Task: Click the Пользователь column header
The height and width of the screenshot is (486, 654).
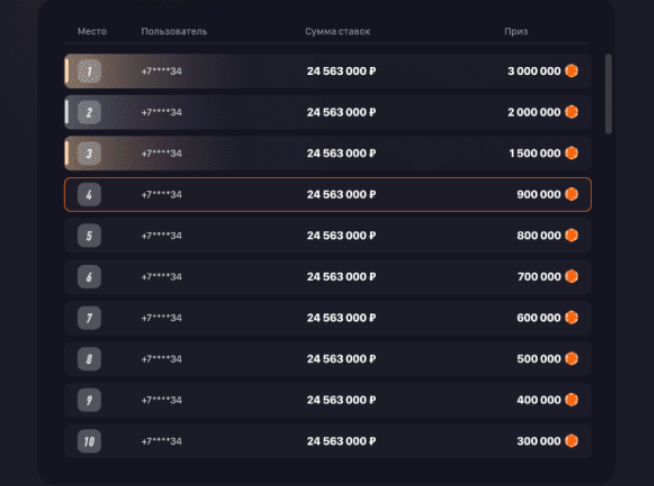Action: [x=174, y=31]
